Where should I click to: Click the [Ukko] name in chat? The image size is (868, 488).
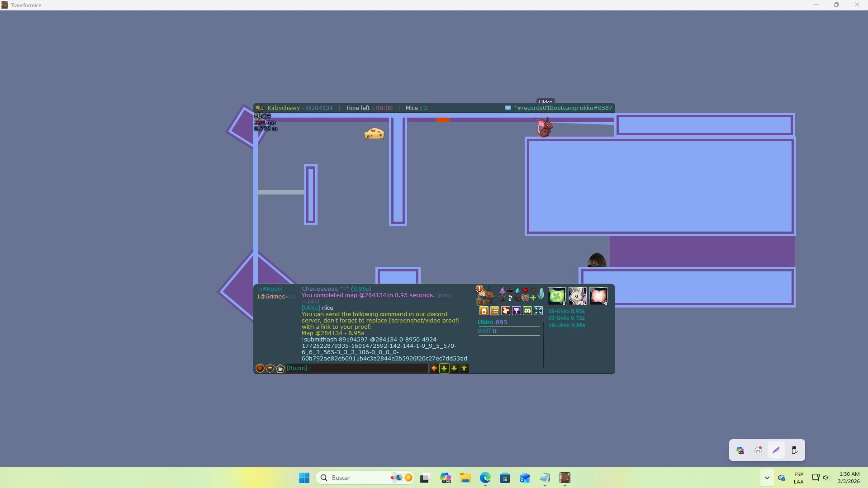(x=311, y=308)
